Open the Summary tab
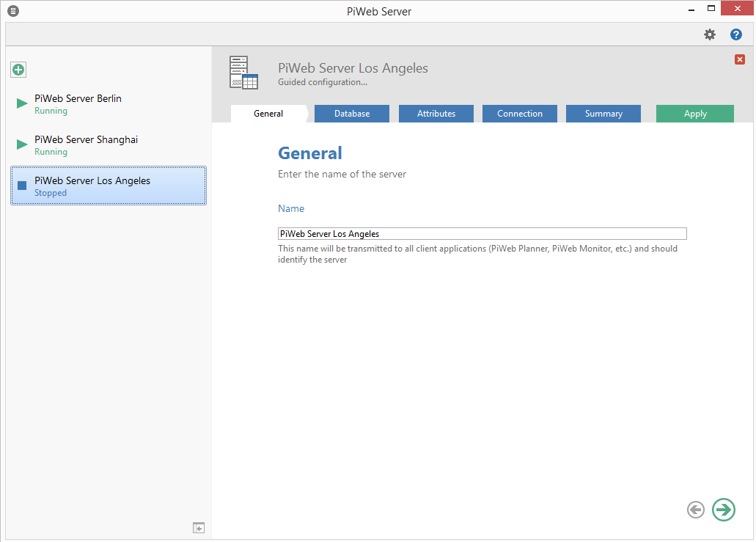The image size is (756, 542). click(603, 114)
